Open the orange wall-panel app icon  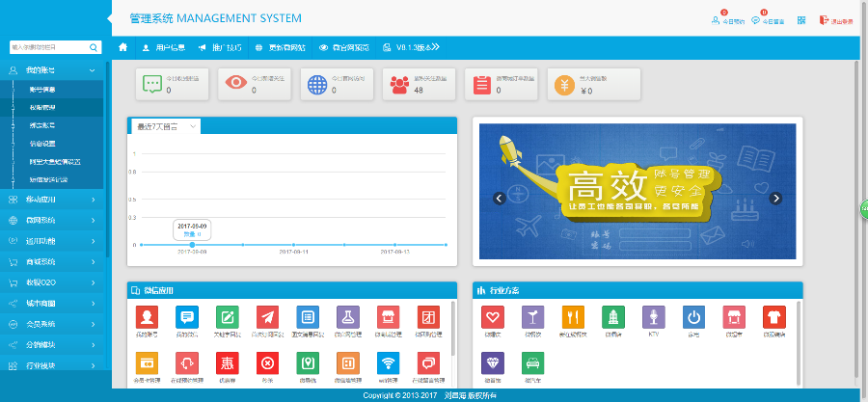[348, 363]
